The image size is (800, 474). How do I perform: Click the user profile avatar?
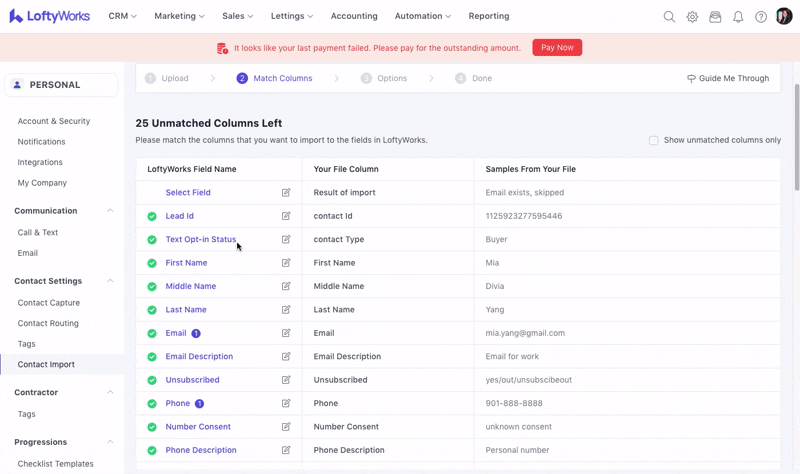pyautogui.click(x=785, y=16)
